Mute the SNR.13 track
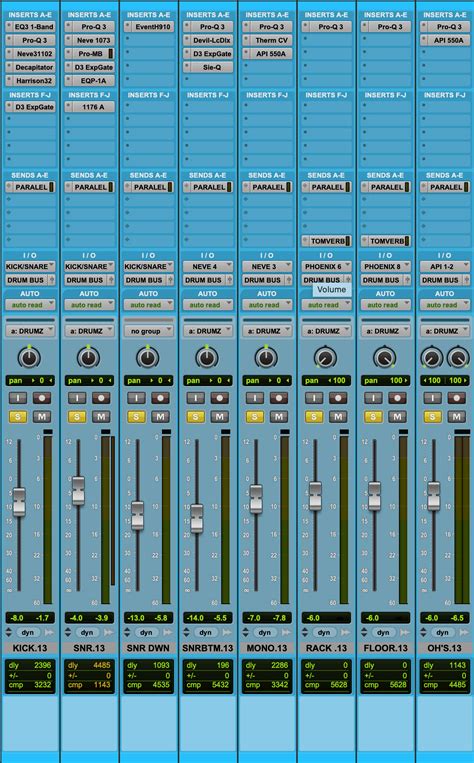 tap(101, 417)
